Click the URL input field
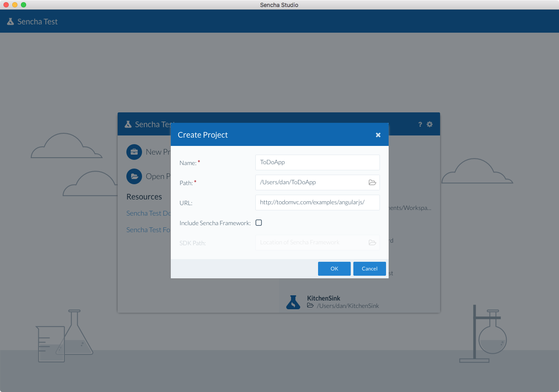Viewport: 559px width, 392px height. click(x=317, y=203)
